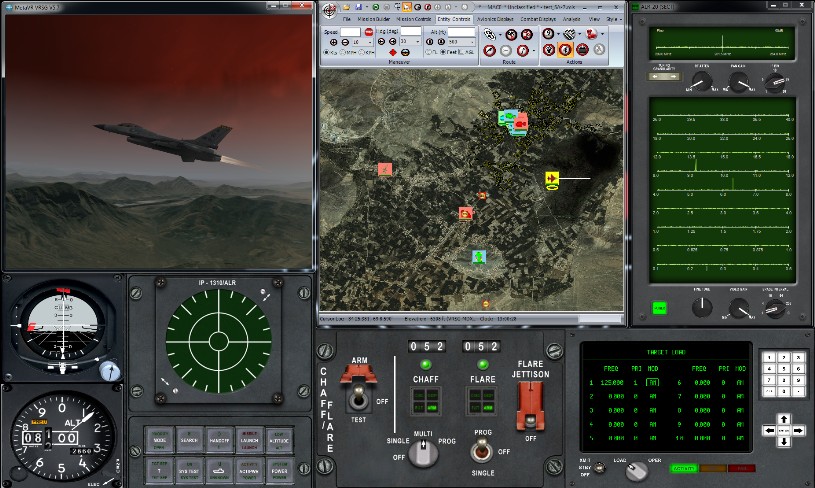
Task: Click the lightbulb actions icon
Action: [549, 49]
